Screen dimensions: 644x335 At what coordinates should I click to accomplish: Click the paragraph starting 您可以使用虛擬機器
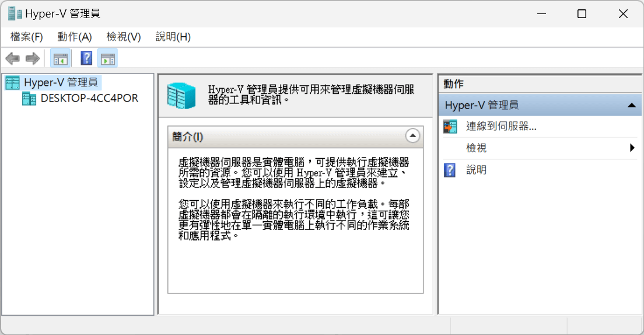click(294, 220)
